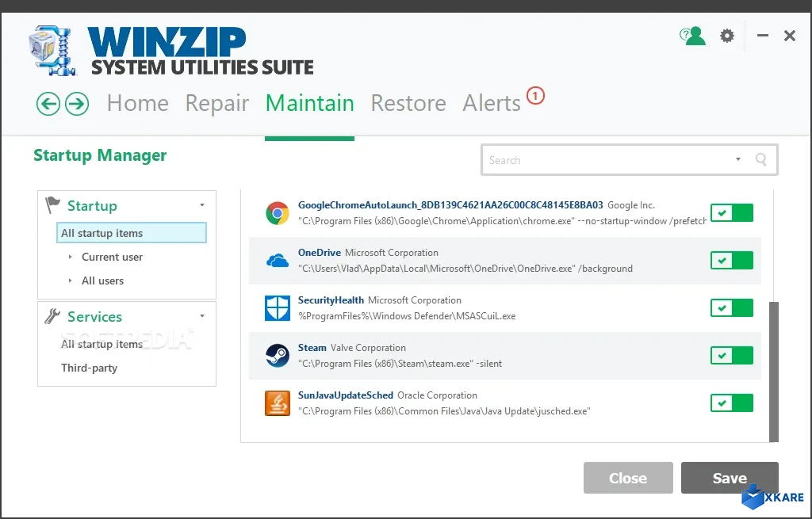812x519 pixels.
Task: Switch off SunJavaUpdateSched toggle
Action: 732,403
